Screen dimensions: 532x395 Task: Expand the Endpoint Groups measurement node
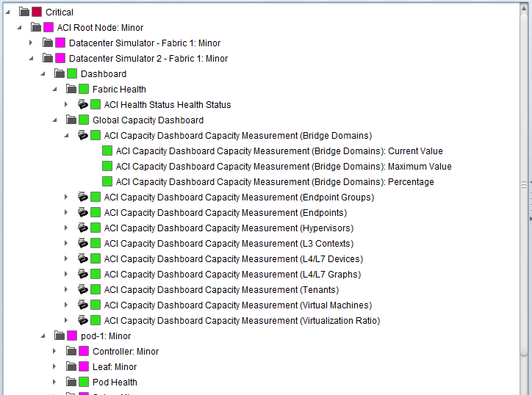[66, 197]
